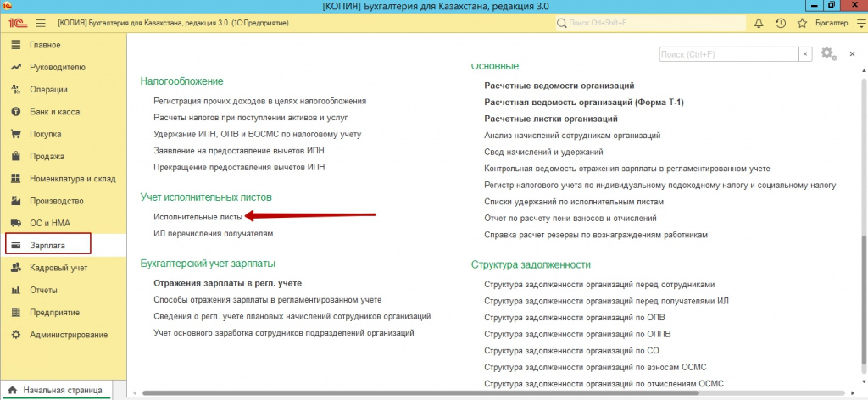Open Сведения о регл. учете плановых начислений
Image resolution: width=868 pixels, height=400 pixels.
292,316
